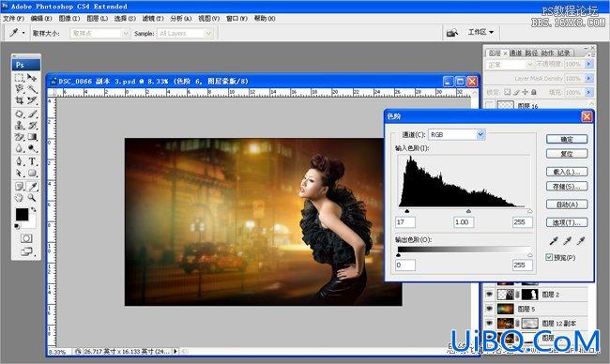Switch to the 通道 channels tab

pyautogui.click(x=516, y=53)
